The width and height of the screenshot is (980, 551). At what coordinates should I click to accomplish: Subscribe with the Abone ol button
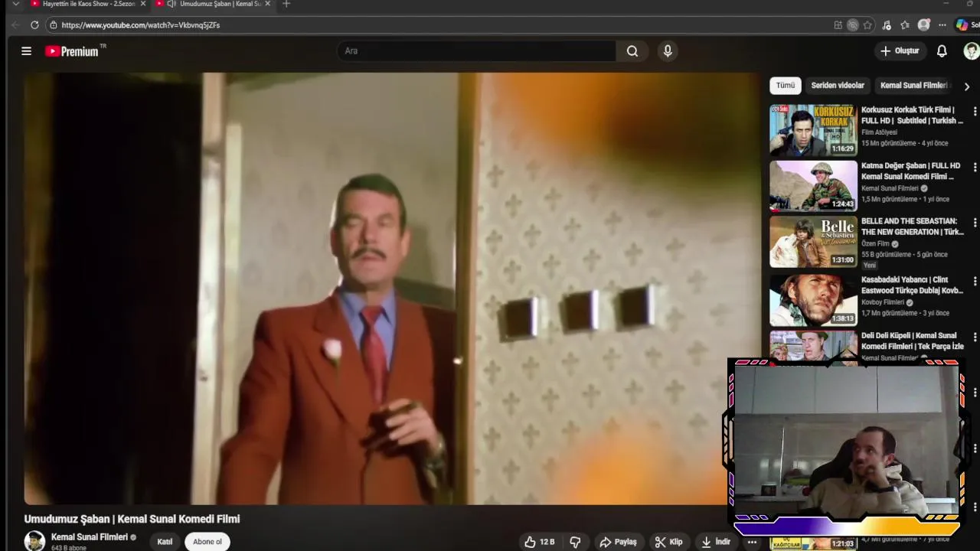coord(207,542)
